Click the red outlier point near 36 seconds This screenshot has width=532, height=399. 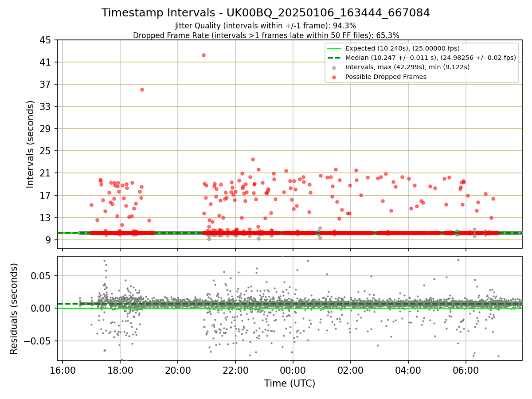point(142,90)
